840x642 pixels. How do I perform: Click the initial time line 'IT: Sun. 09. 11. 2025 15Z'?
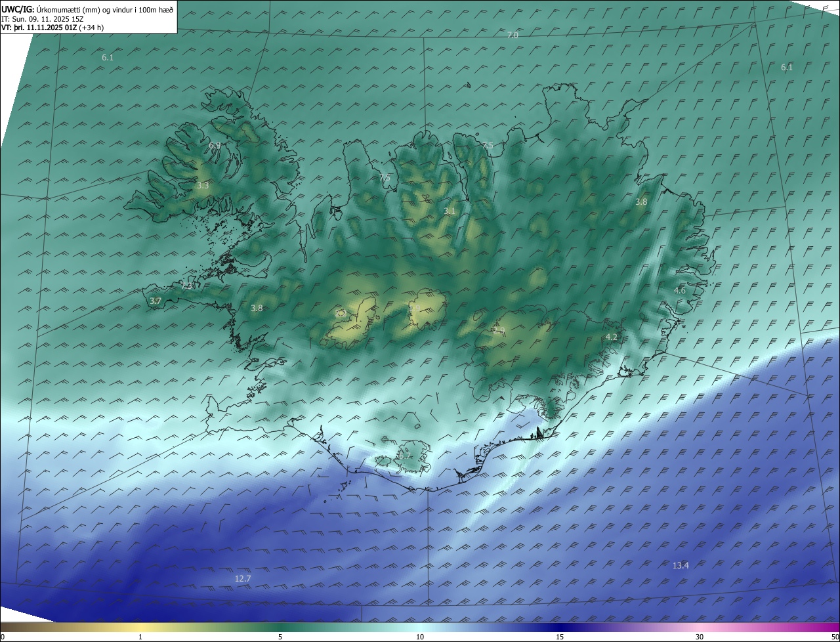pyautogui.click(x=42, y=18)
